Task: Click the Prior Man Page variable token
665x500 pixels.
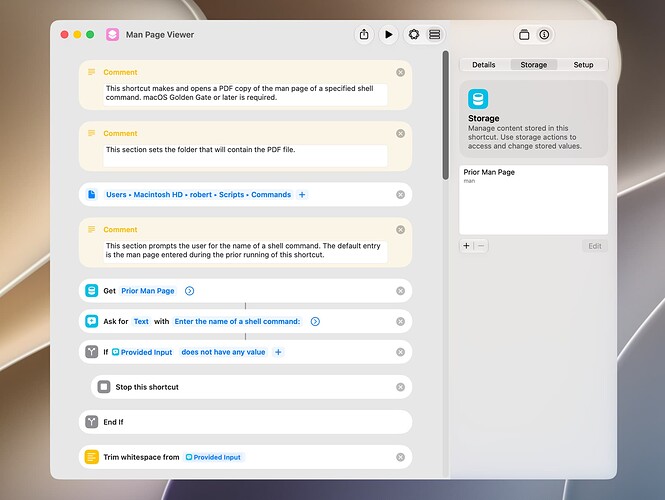Action: [148, 291]
